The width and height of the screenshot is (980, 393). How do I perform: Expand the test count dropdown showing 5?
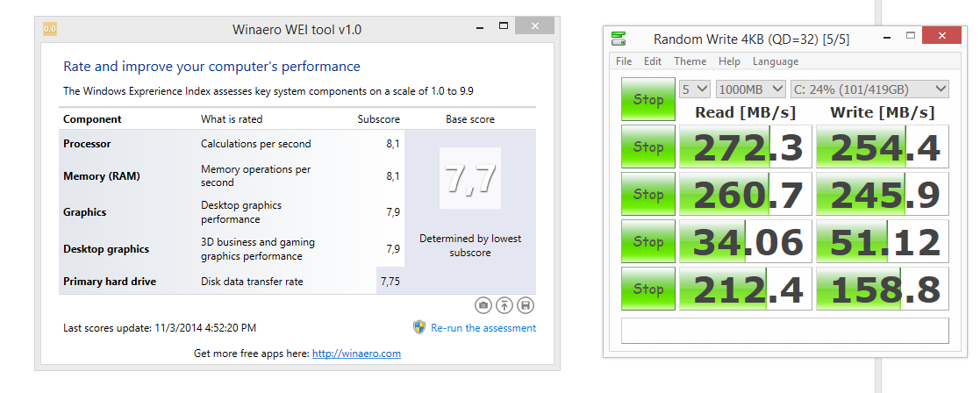point(694,89)
